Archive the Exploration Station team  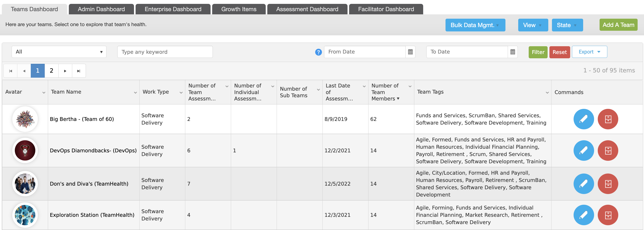pyautogui.click(x=608, y=215)
